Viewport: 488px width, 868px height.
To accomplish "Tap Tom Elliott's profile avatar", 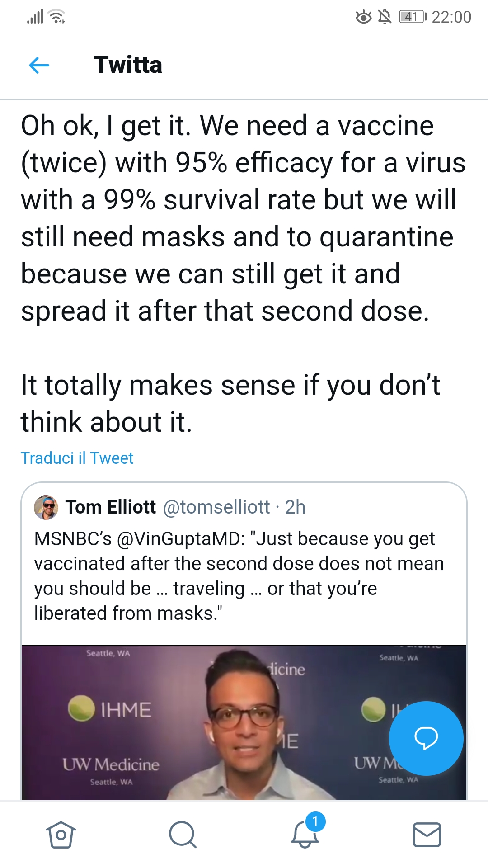I will point(46,507).
